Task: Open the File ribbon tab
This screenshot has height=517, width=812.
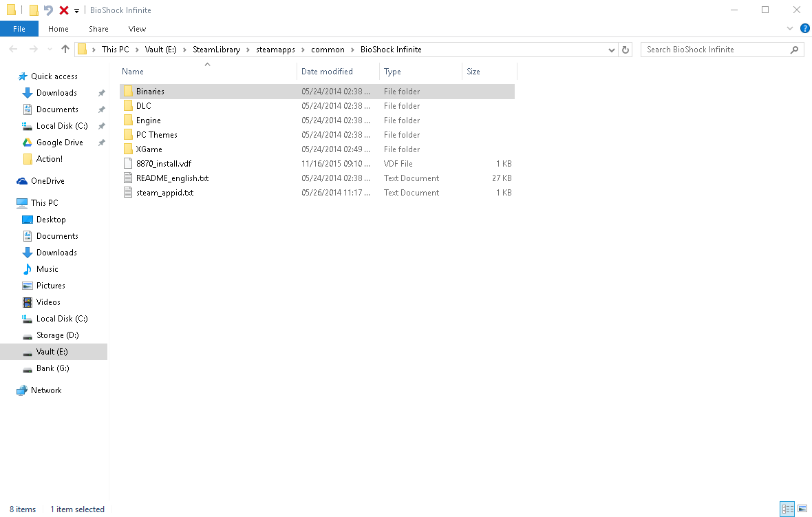Action: tap(19, 29)
